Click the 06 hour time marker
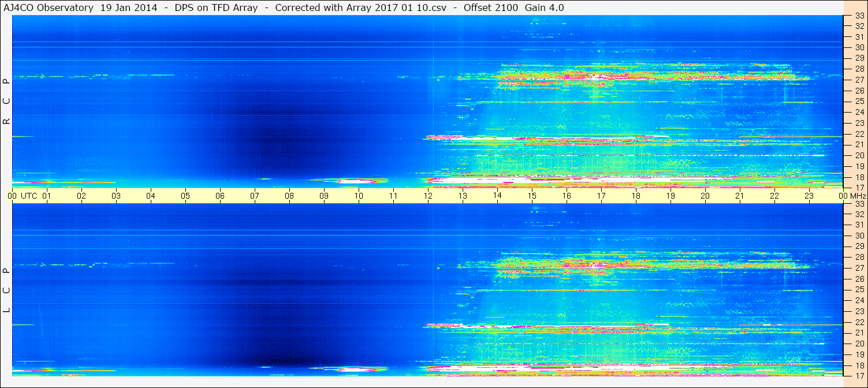Viewport: 868px width, 388px height. (x=220, y=196)
